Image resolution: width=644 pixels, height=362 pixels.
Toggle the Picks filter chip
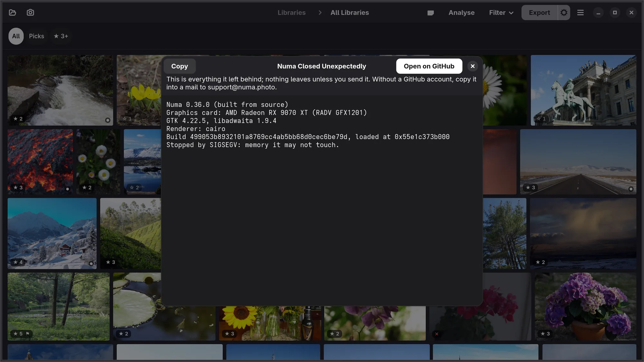pyautogui.click(x=36, y=36)
